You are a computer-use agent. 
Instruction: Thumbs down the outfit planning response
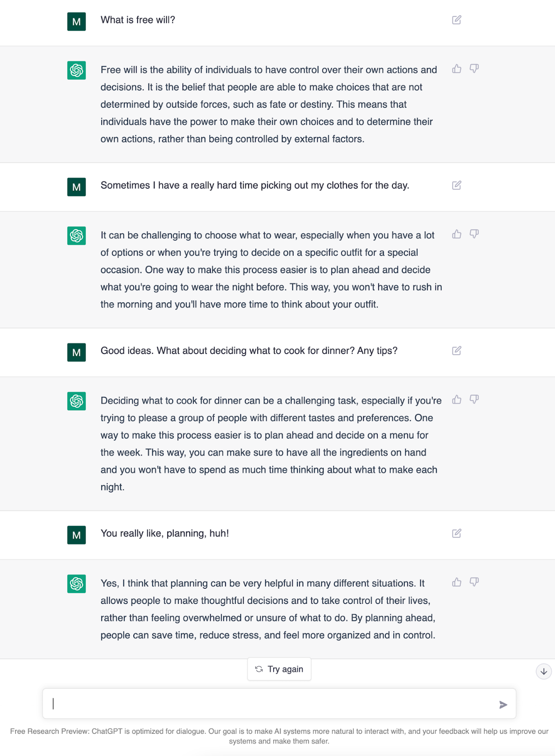474,233
